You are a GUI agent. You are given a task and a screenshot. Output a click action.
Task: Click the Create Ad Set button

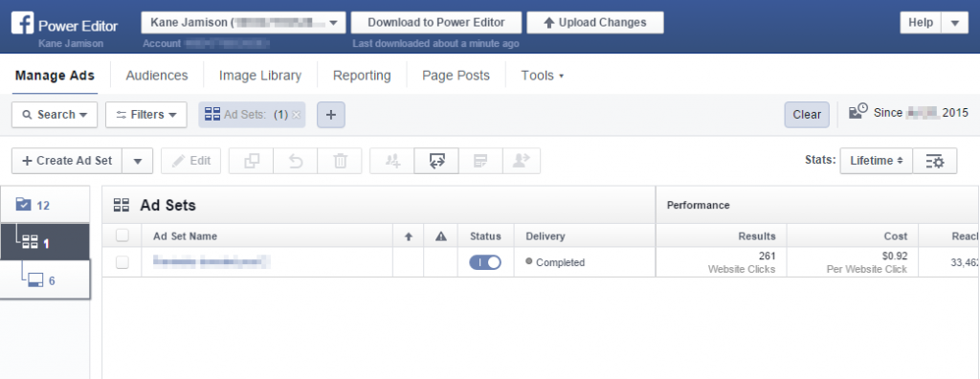67,161
